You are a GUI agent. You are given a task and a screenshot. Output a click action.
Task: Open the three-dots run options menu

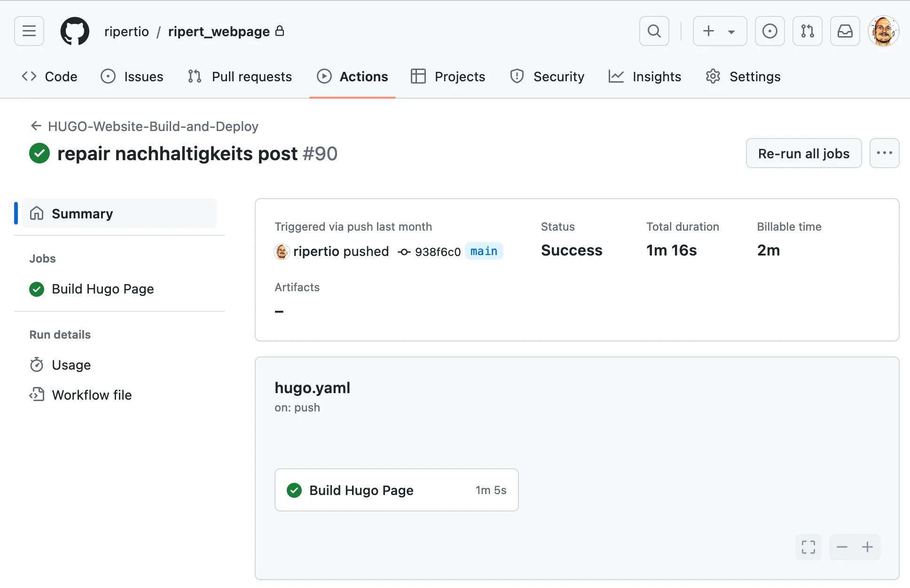(x=884, y=153)
